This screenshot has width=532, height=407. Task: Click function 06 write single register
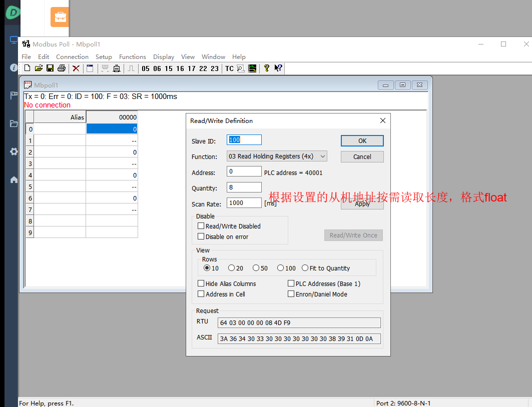[x=157, y=68]
